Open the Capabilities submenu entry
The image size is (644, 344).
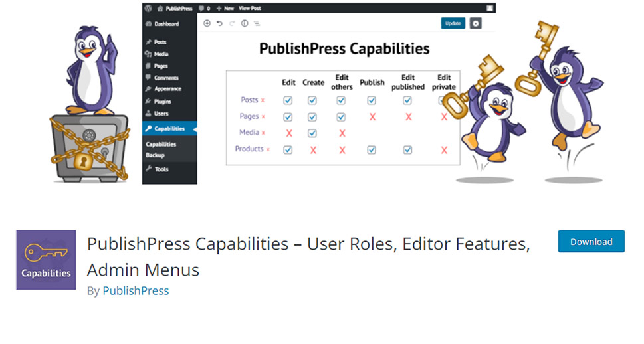click(x=161, y=145)
